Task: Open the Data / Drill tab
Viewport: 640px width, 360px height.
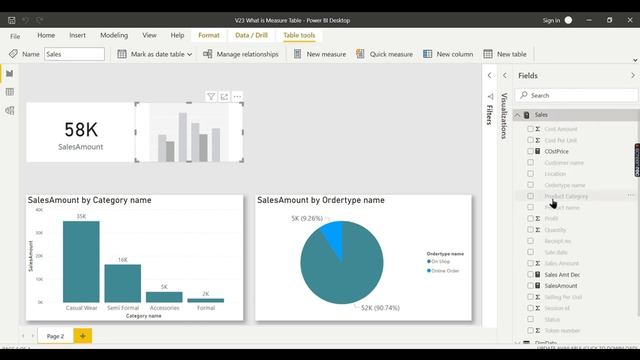Action: point(251,35)
